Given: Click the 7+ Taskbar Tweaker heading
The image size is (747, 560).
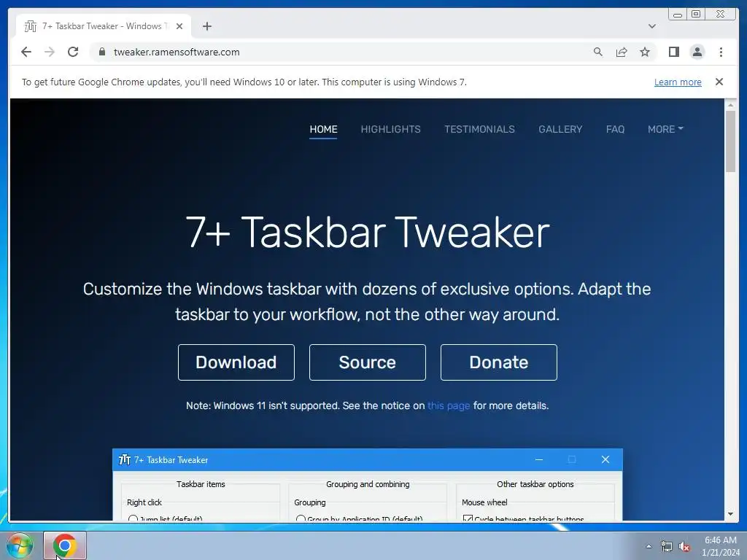Looking at the screenshot, I should [368, 233].
